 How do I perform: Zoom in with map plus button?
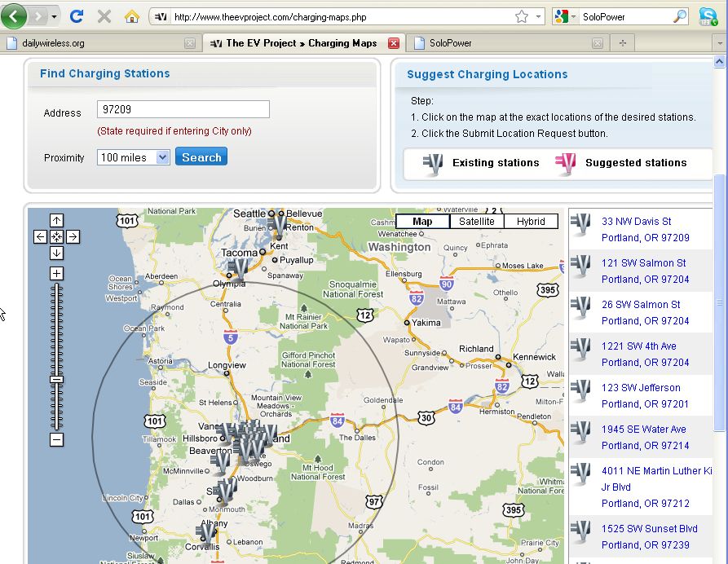(x=56, y=273)
